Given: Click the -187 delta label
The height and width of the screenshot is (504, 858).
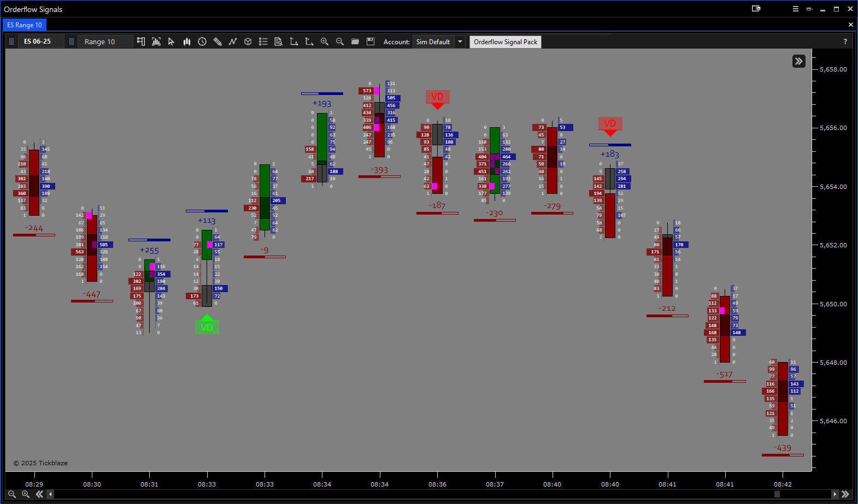Looking at the screenshot, I should pos(437,206).
